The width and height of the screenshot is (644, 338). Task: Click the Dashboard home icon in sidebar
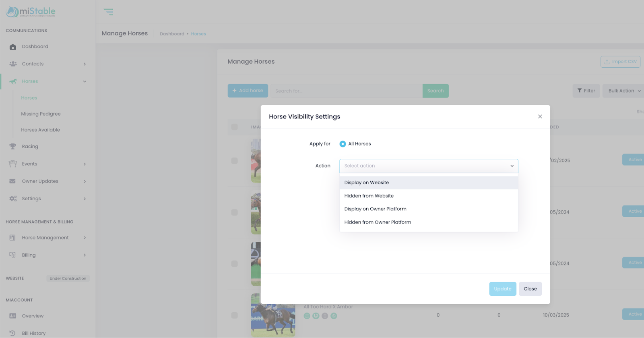coord(13,47)
